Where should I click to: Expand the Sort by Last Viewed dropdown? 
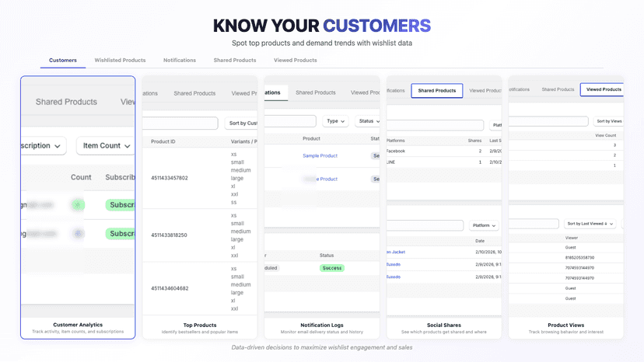pyautogui.click(x=590, y=224)
